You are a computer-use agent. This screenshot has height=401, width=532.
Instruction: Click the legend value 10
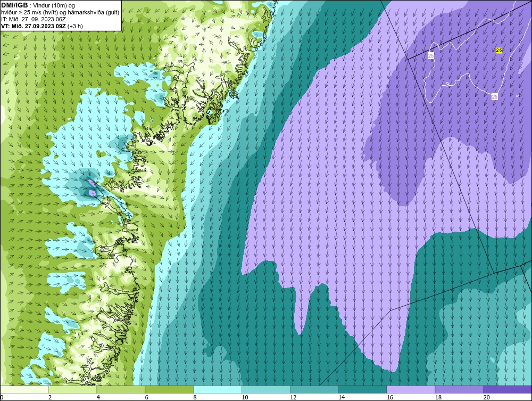coord(245,397)
